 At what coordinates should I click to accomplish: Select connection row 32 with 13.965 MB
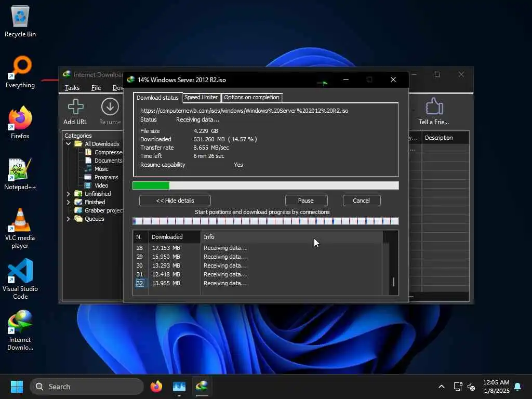tap(258, 283)
